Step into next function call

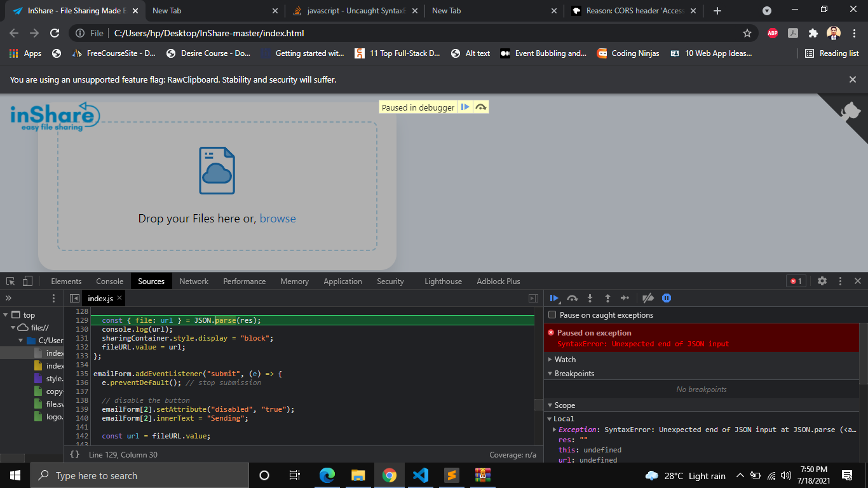(590, 298)
